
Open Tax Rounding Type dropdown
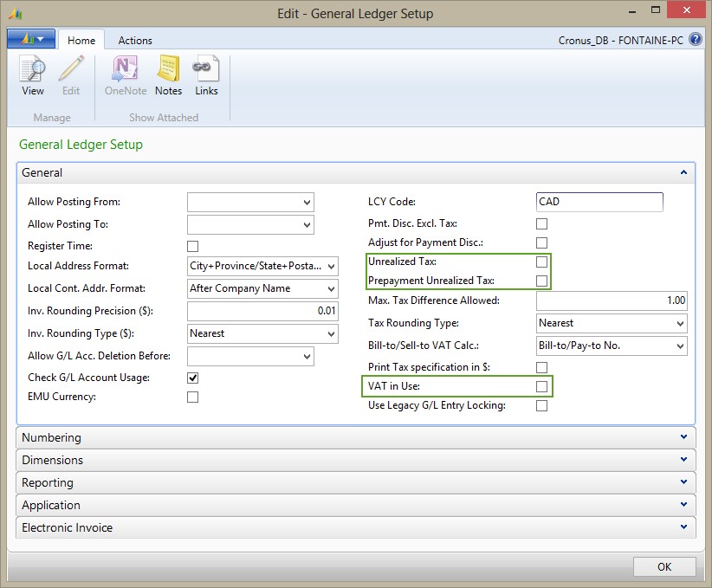680,324
